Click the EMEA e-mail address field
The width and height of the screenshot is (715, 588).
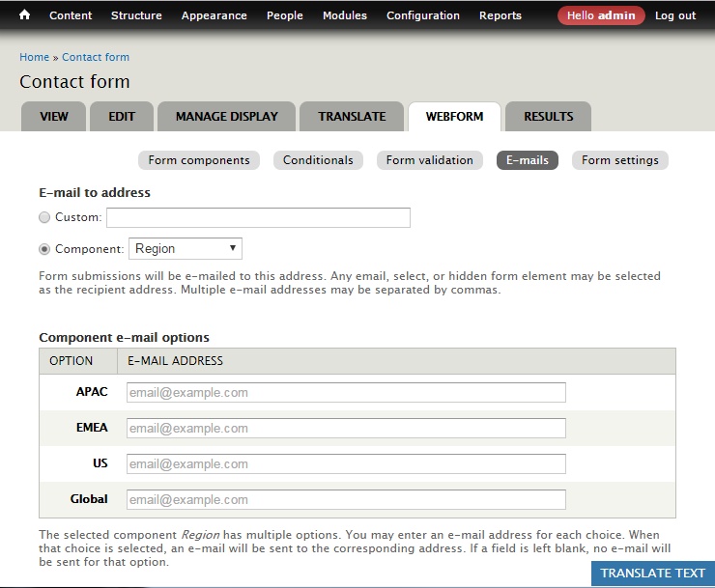[346, 428]
